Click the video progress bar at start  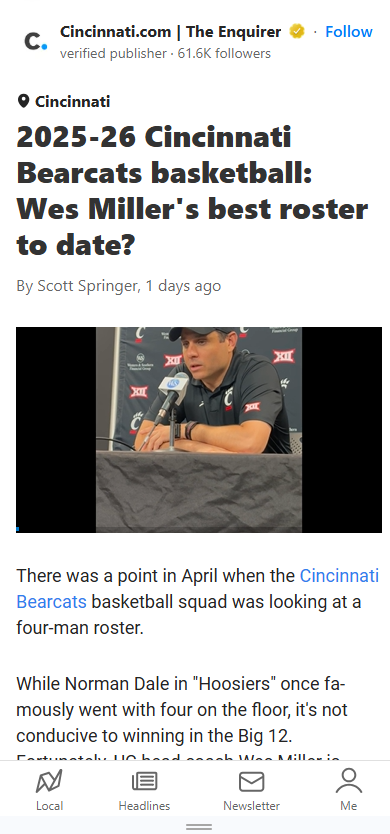coord(18,529)
